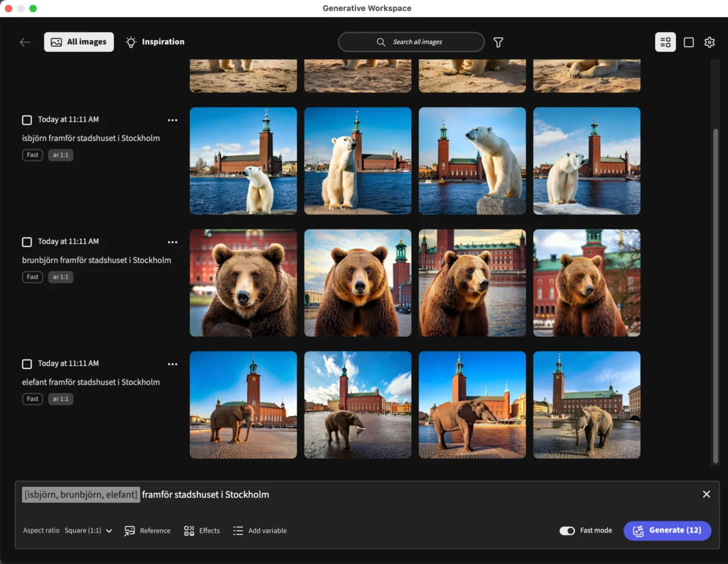The width and height of the screenshot is (728, 564).
Task: Open the third brown bear image
Action: pyautogui.click(x=472, y=283)
